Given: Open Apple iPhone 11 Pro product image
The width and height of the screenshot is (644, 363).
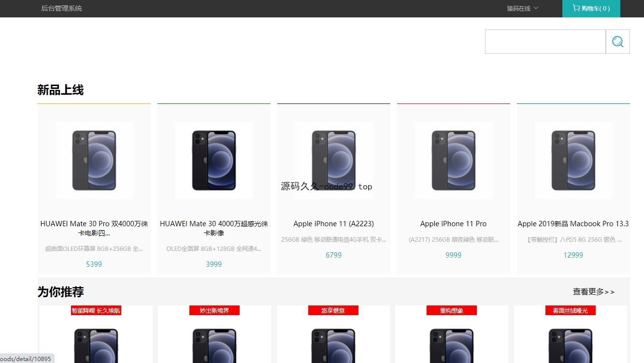Looking at the screenshot, I should tap(454, 160).
